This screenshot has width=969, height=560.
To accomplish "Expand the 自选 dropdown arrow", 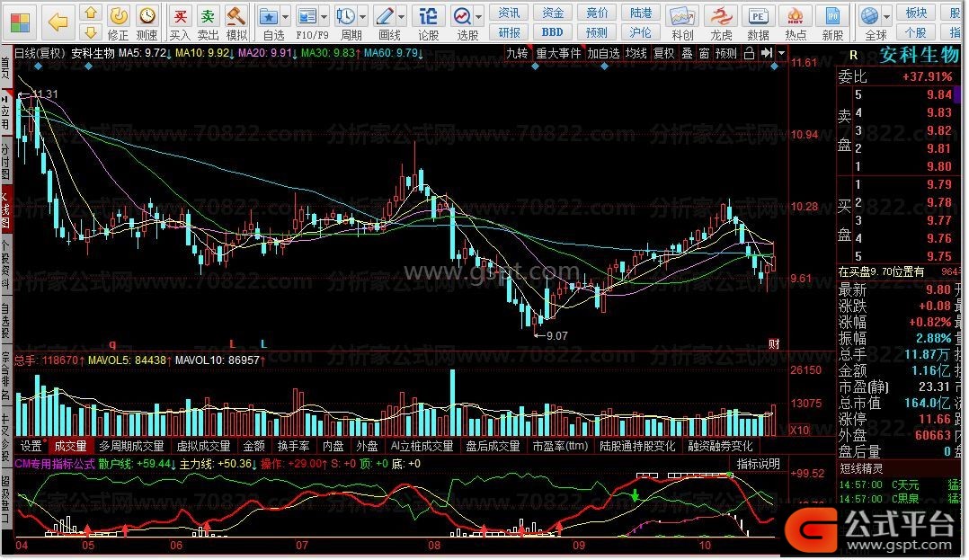I will [x=286, y=17].
